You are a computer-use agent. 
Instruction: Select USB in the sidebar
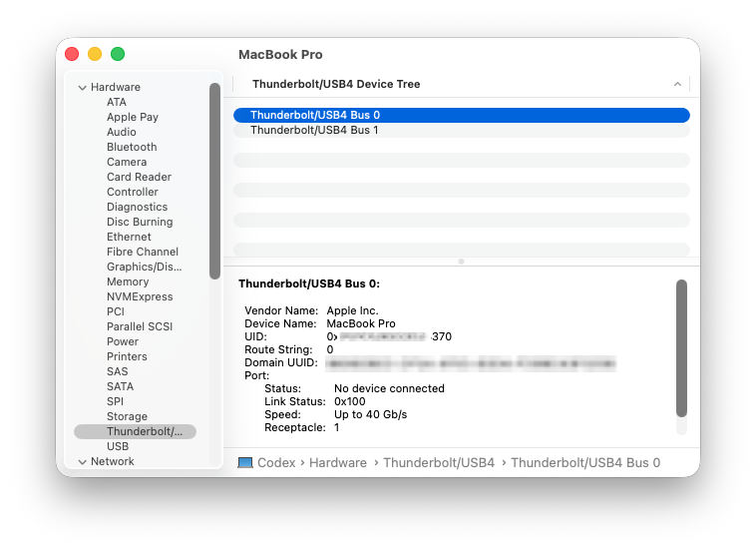(x=118, y=446)
